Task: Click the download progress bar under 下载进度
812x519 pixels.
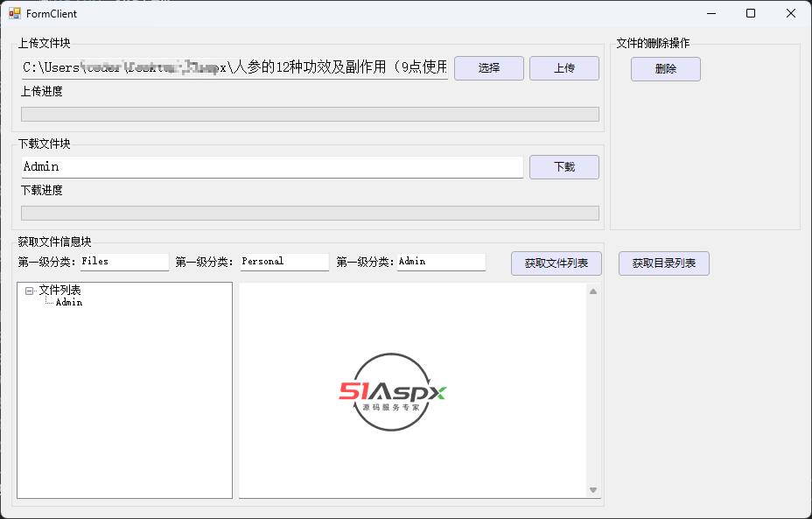Action: pos(310,213)
